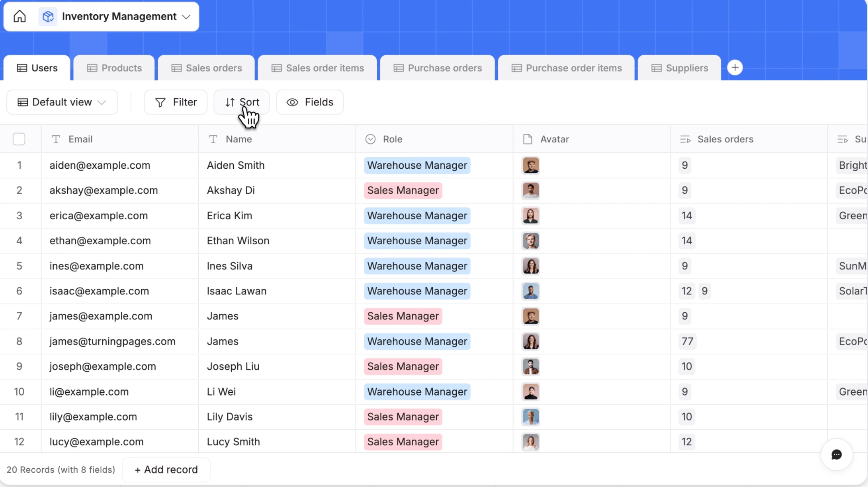Switch to the Purchase orders tab
Screen dimensions: 868x487
tap(437, 68)
